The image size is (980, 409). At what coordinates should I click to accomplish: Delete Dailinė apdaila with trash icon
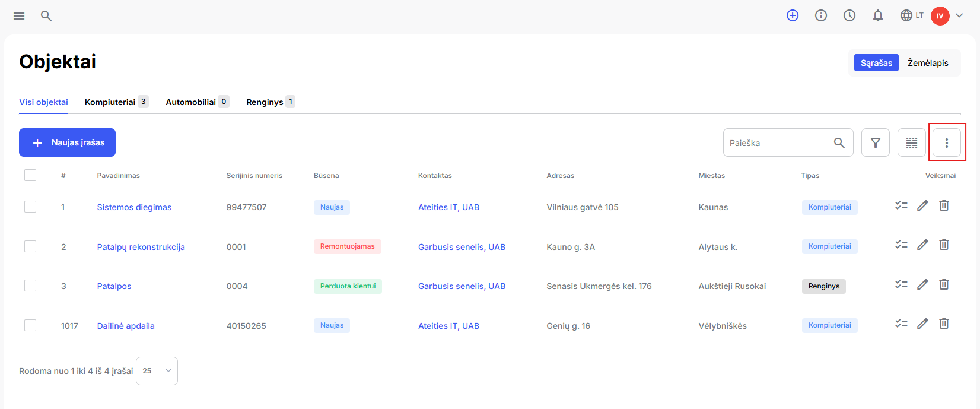pos(944,324)
